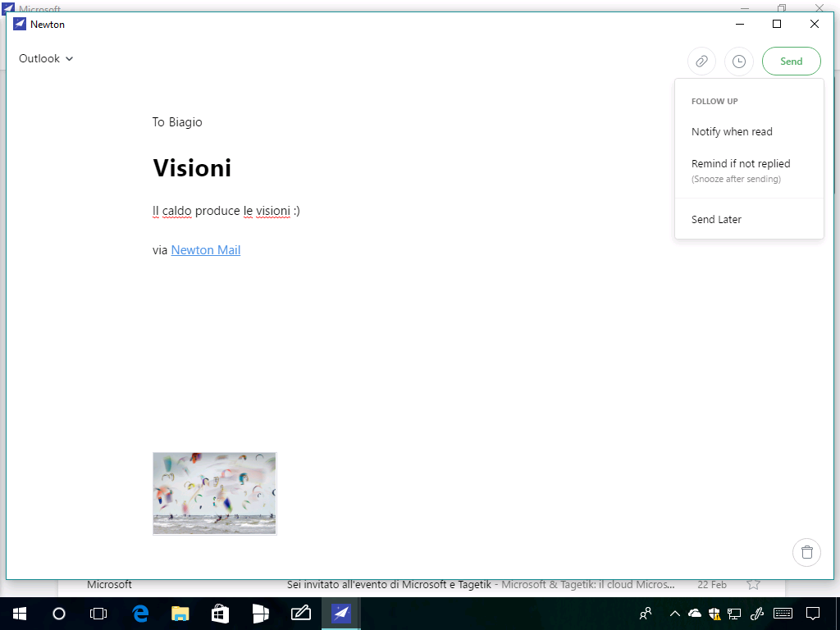The image size is (840, 630).
Task: Open Windows Ink Workspace pen icon
Action: (757, 614)
